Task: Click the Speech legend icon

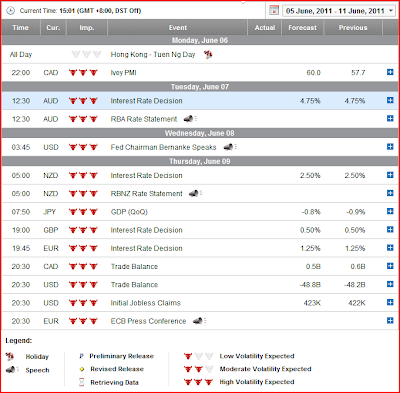Action: [13, 370]
